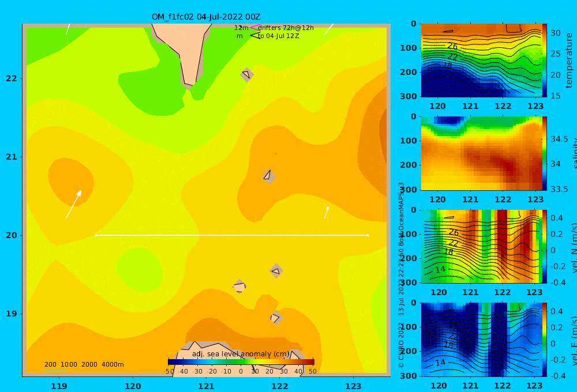Click the 33.5 tick on salinity colour bar
The image size is (577, 392).
click(559, 189)
